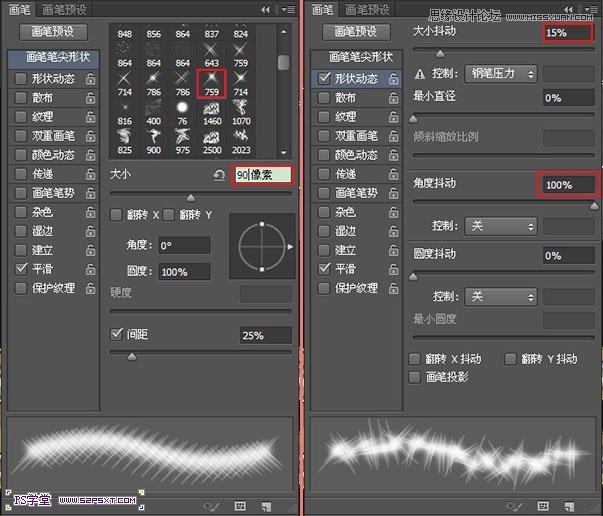Collapse the right brush panel with double-arrow icon

[568, 9]
